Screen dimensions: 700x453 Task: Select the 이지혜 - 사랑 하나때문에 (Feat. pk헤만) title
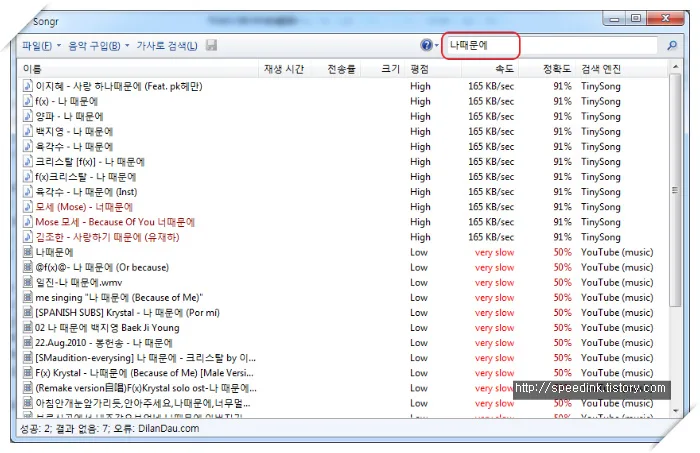[x=119, y=86]
